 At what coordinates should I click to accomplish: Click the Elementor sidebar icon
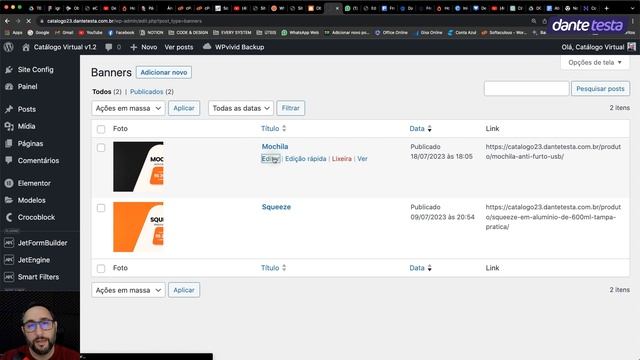tap(9, 183)
